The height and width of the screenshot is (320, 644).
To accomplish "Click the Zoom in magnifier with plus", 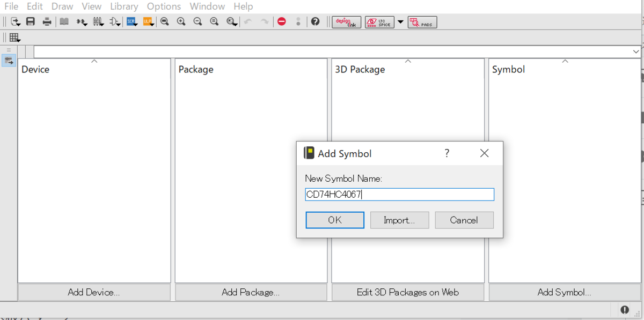I will 181,22.
